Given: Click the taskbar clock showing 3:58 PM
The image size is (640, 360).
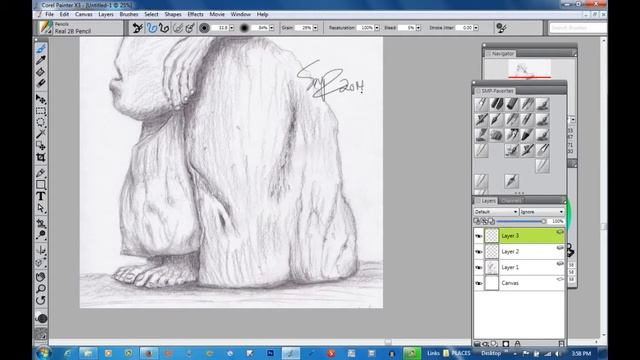Looking at the screenshot, I should tap(581, 353).
